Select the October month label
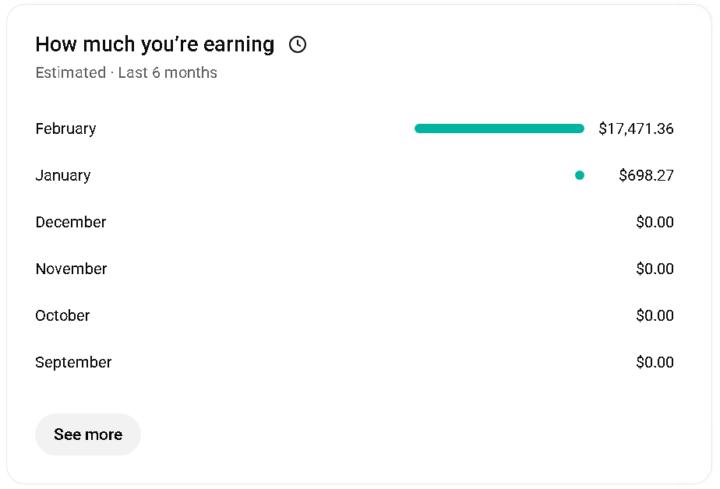 (x=63, y=315)
